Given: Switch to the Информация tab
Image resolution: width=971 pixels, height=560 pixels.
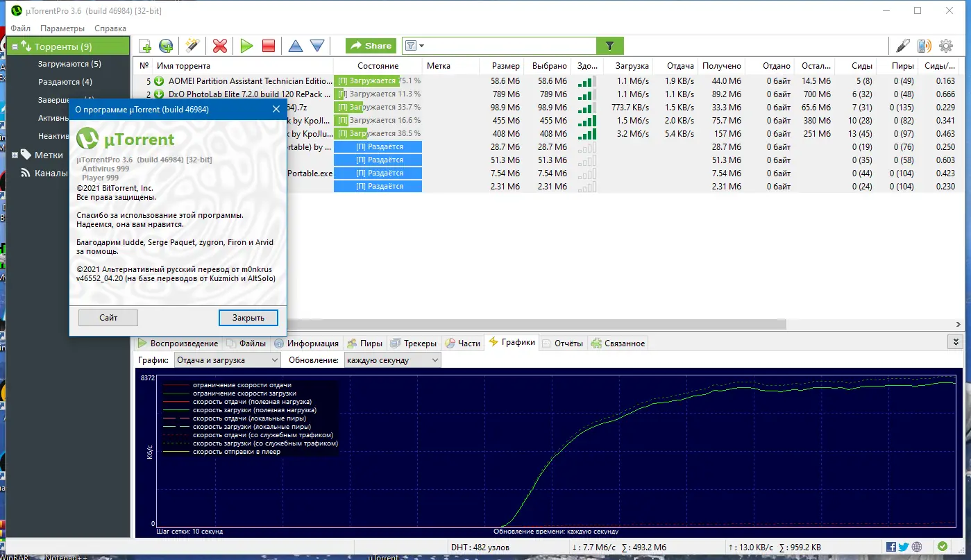Looking at the screenshot, I should click(x=306, y=343).
